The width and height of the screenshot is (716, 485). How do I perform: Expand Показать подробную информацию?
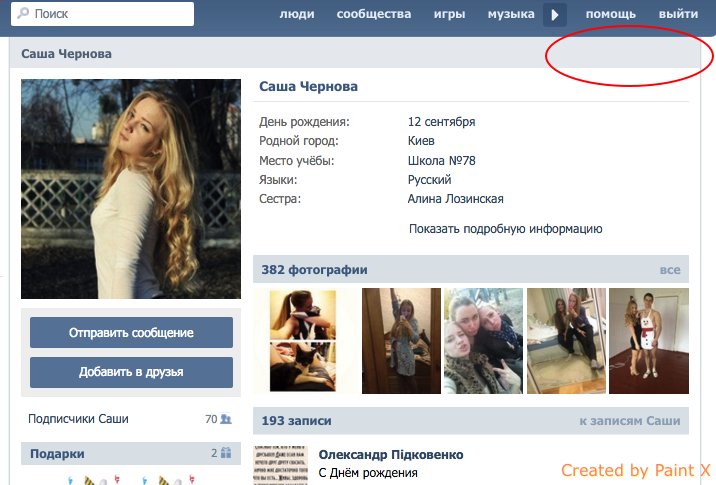click(x=505, y=229)
